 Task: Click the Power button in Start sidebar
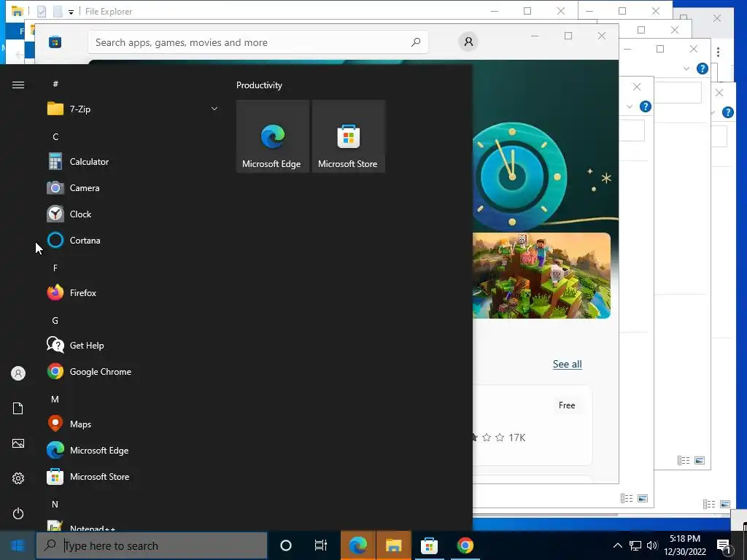click(18, 513)
